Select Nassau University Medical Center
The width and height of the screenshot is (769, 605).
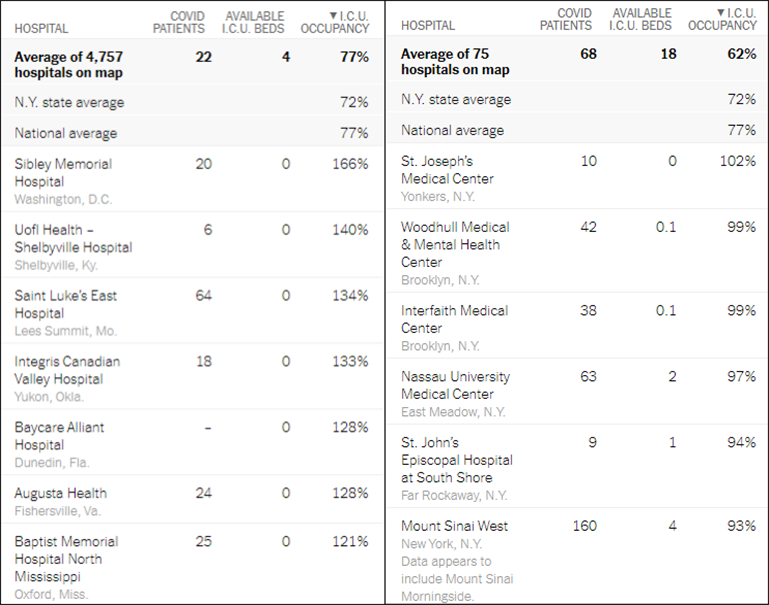click(x=455, y=385)
